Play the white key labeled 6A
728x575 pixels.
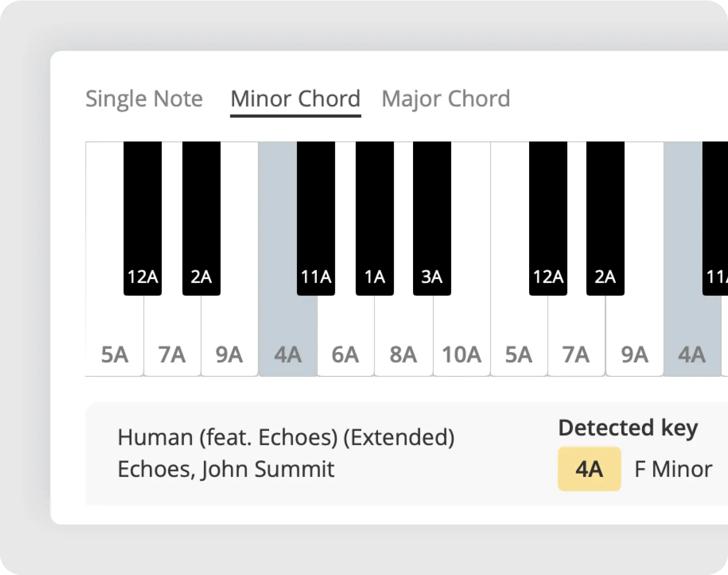(x=345, y=342)
